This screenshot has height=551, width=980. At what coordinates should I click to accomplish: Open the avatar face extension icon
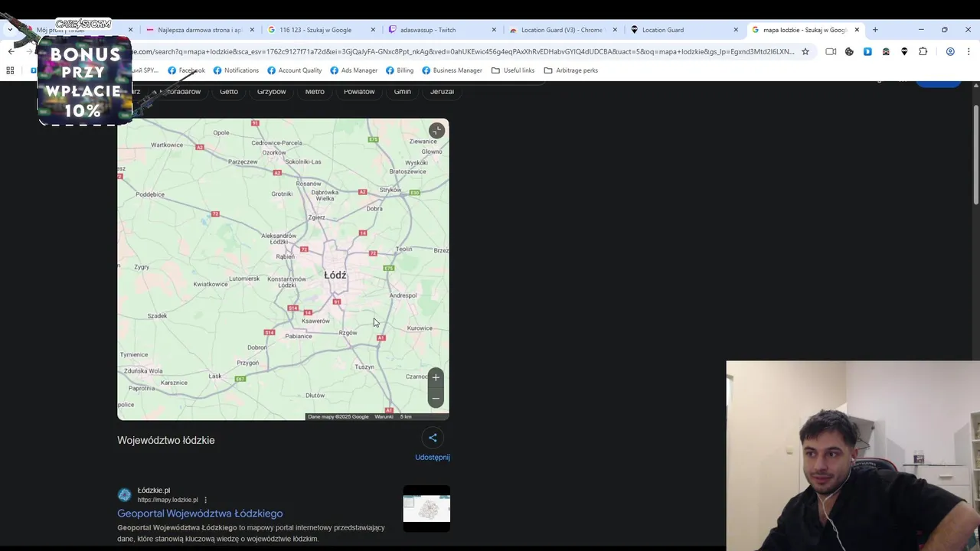click(x=886, y=51)
